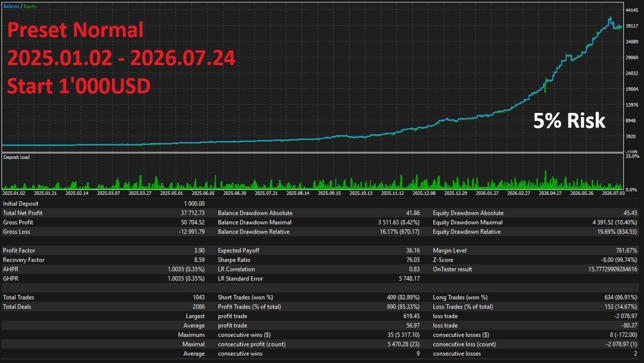Click the 2026.04.27 date on timeline
644x363 pixels.
pos(548,193)
